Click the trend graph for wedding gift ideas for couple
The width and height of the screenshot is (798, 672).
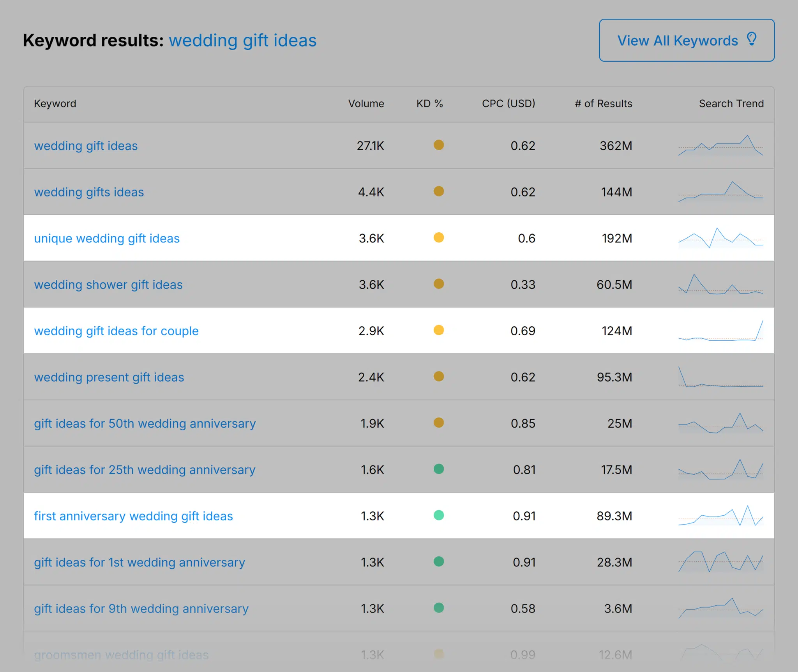click(720, 331)
